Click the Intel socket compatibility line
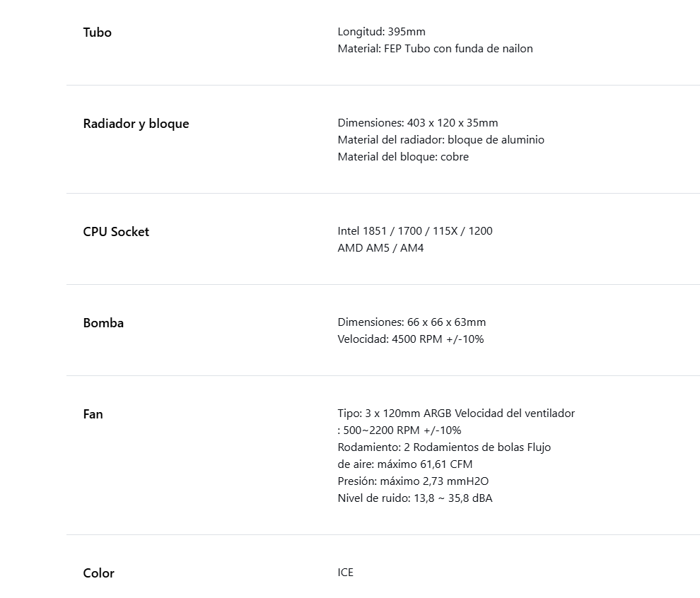 415,231
